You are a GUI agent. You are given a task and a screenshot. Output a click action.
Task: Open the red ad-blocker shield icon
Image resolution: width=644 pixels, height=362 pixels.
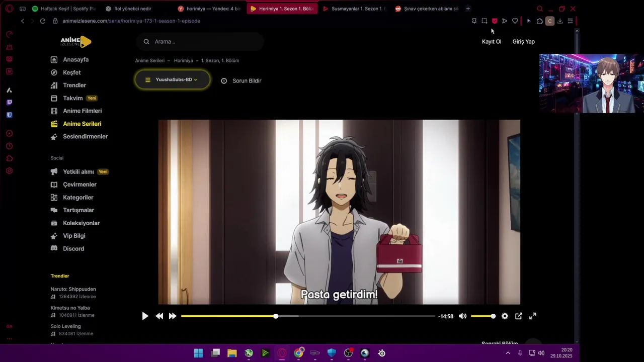[495, 21]
